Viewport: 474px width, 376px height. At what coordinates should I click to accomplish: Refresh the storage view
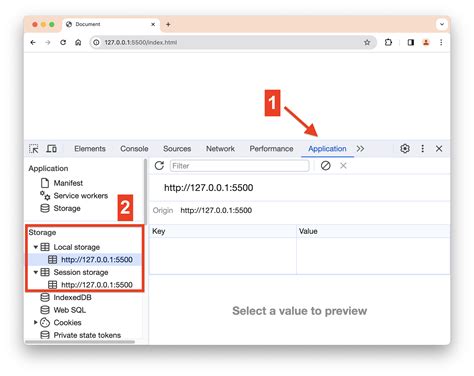point(159,166)
